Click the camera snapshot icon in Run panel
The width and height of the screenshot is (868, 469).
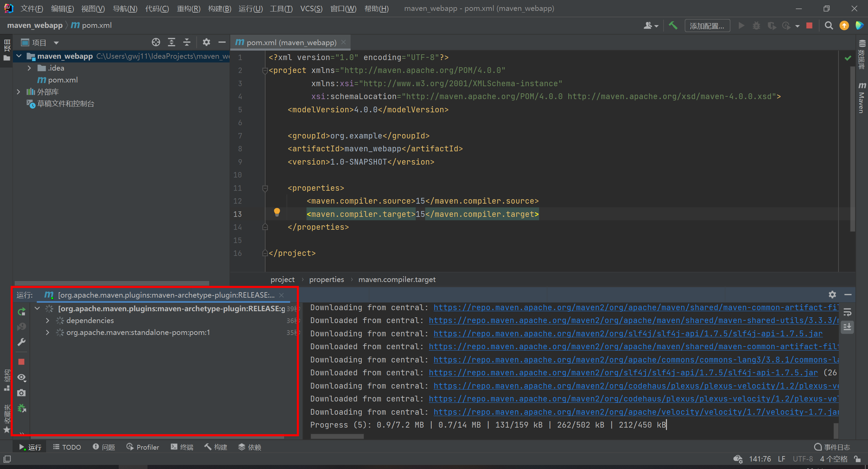tap(21, 393)
